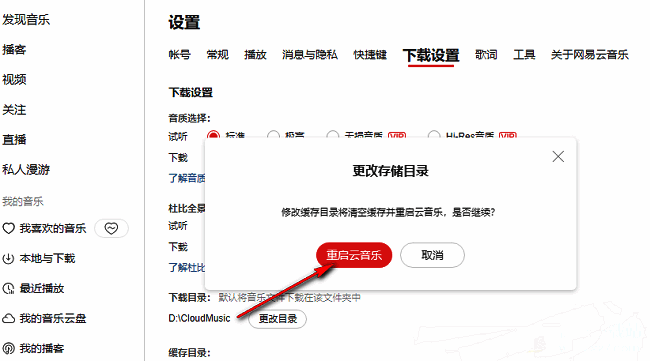Open 私人漫游 in the sidebar
The width and height of the screenshot is (650, 361).
coord(26,170)
